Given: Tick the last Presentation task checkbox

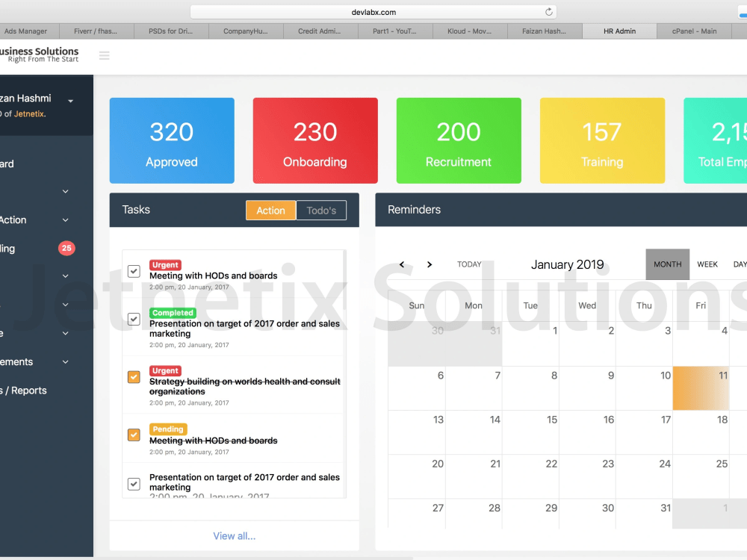Looking at the screenshot, I should [x=134, y=484].
